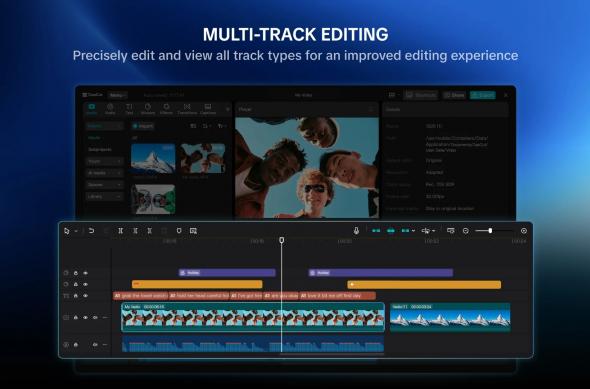Lock the main video track
The width and height of the screenshot is (590, 389).
pyautogui.click(x=76, y=318)
